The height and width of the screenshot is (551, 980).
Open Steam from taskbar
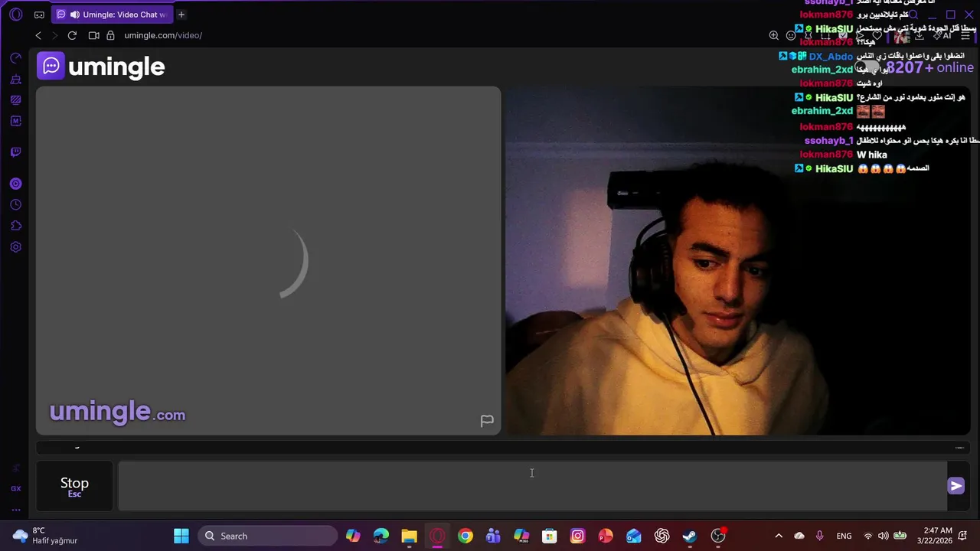point(690,536)
